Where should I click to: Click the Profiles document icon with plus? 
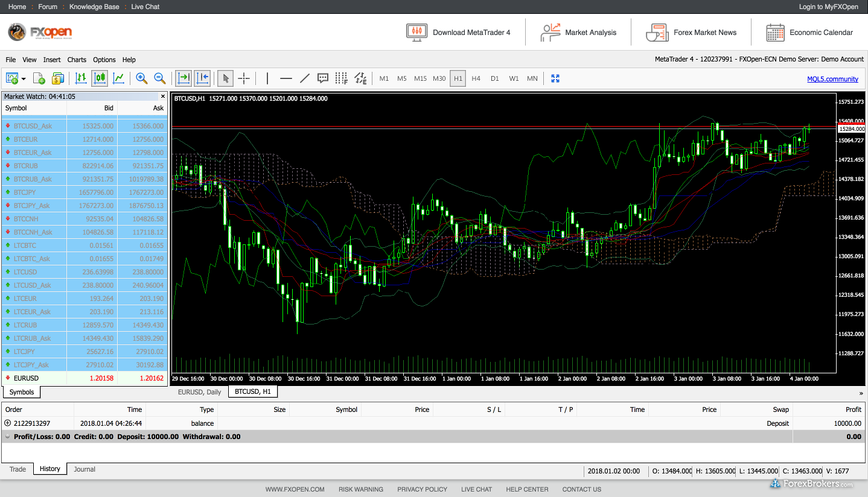click(39, 78)
